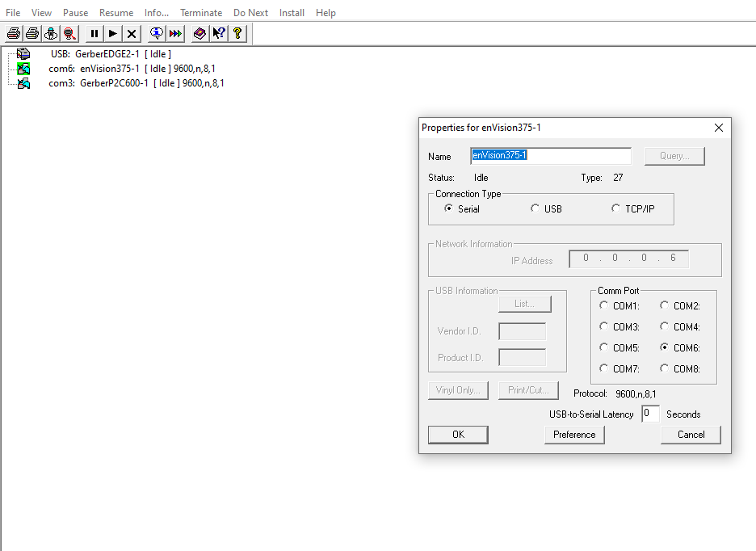
Task: Click the triple colored arrows Do Next icon
Action: tap(175, 33)
